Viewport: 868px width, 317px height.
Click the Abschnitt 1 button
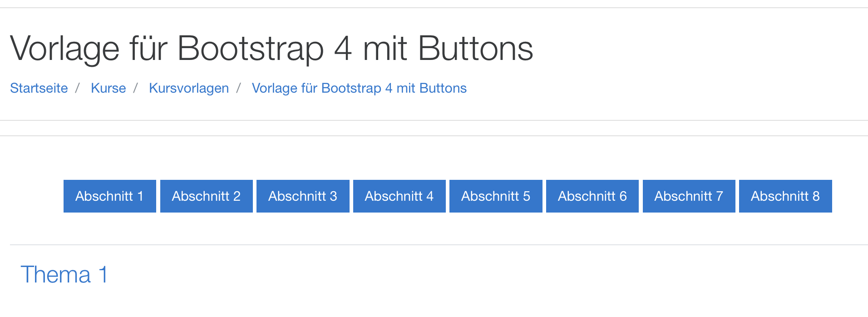109,196
